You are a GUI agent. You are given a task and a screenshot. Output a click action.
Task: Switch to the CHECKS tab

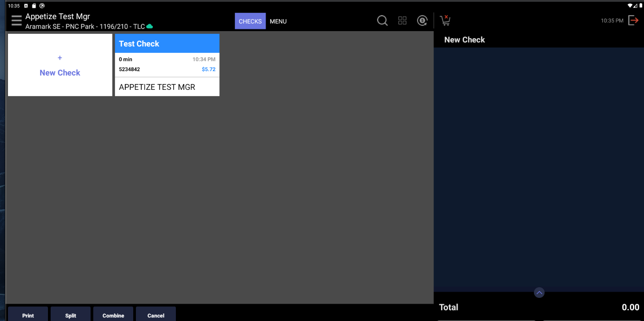(250, 21)
